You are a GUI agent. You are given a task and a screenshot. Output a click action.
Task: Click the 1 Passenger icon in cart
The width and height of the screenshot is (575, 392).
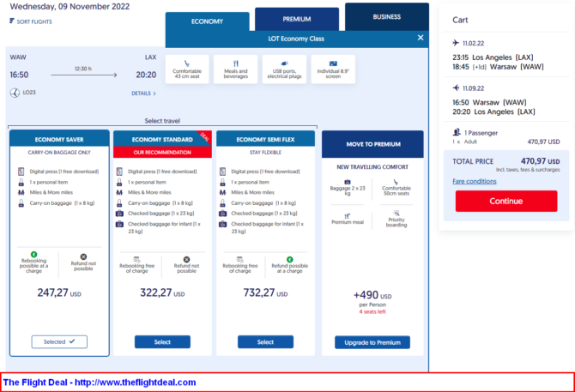[x=457, y=132]
